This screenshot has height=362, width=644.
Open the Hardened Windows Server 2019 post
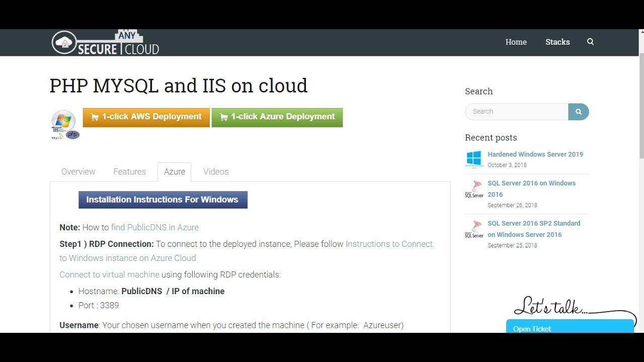(535, 154)
